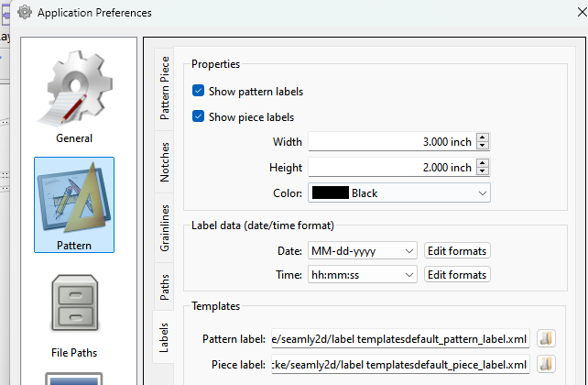The image size is (588, 385).
Task: Open the Date format dropdown
Action: coord(362,250)
